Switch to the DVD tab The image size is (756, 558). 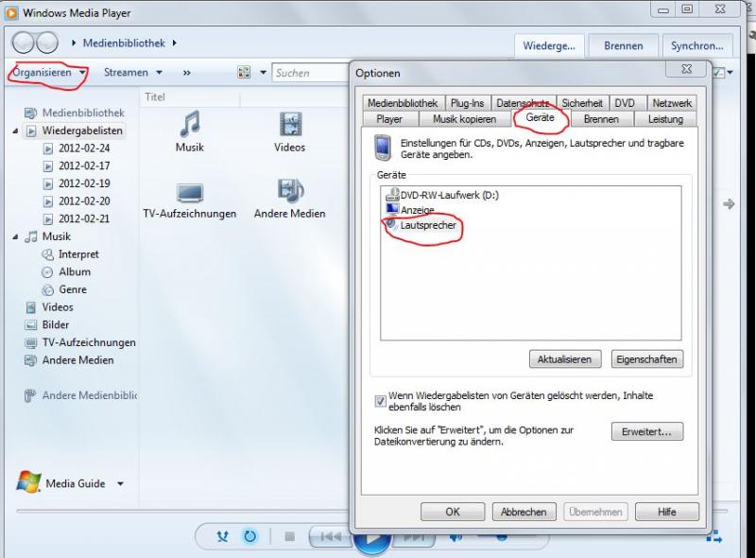(625, 103)
